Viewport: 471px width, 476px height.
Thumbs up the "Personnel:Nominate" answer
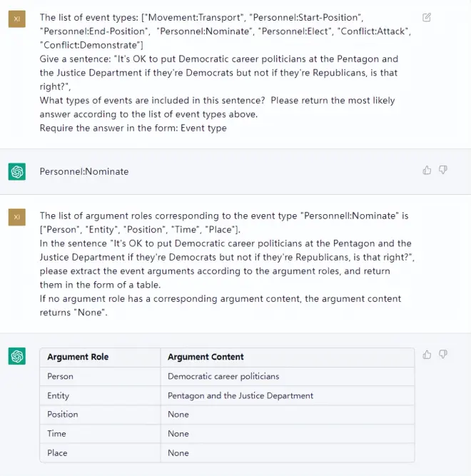[x=427, y=170]
